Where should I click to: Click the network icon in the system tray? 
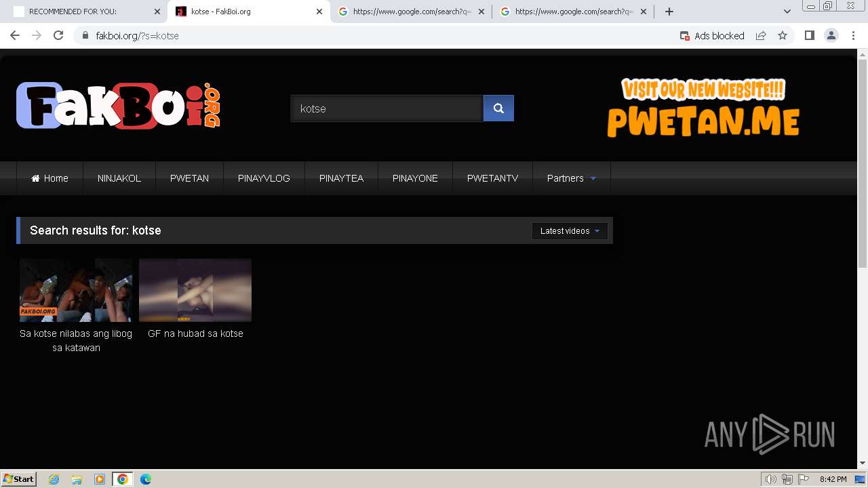point(787,479)
